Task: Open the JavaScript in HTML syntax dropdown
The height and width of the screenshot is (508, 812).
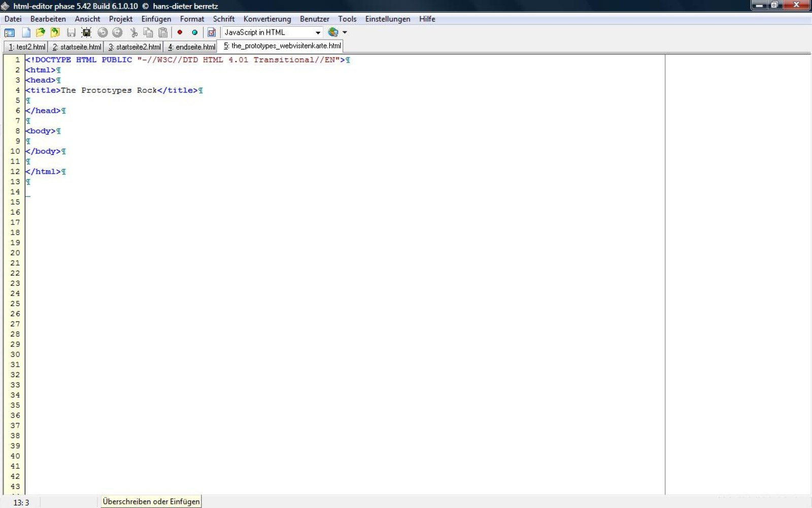Action: tap(272, 33)
